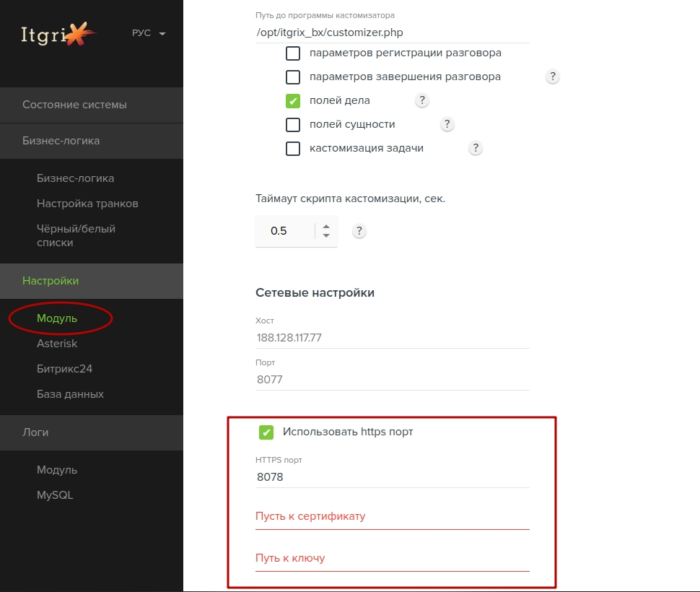Enable 'кастомизация задачи' checkbox
Screen dimensions: 700x592
coord(293,148)
